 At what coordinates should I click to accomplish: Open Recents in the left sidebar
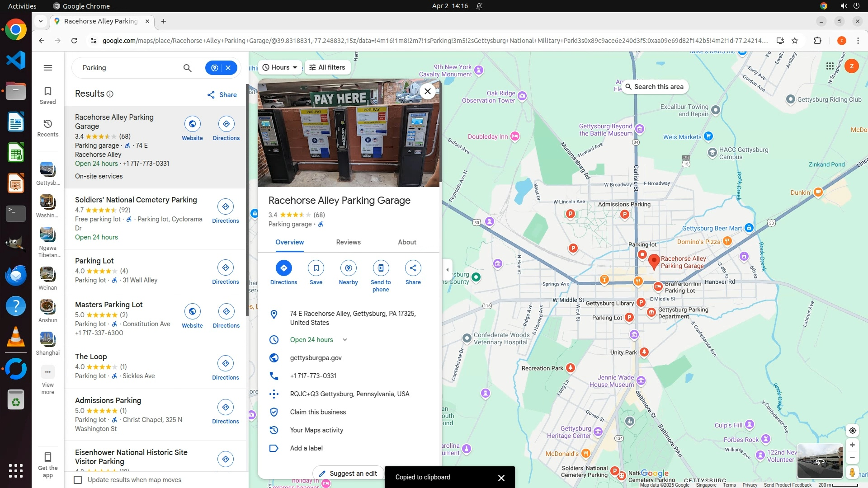(48, 128)
